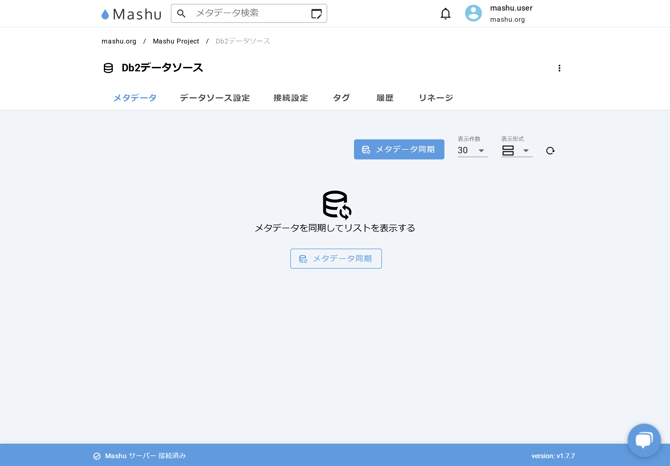Screen dimensions: 670x466
Task: Open the notifications bell
Action: [x=445, y=14]
